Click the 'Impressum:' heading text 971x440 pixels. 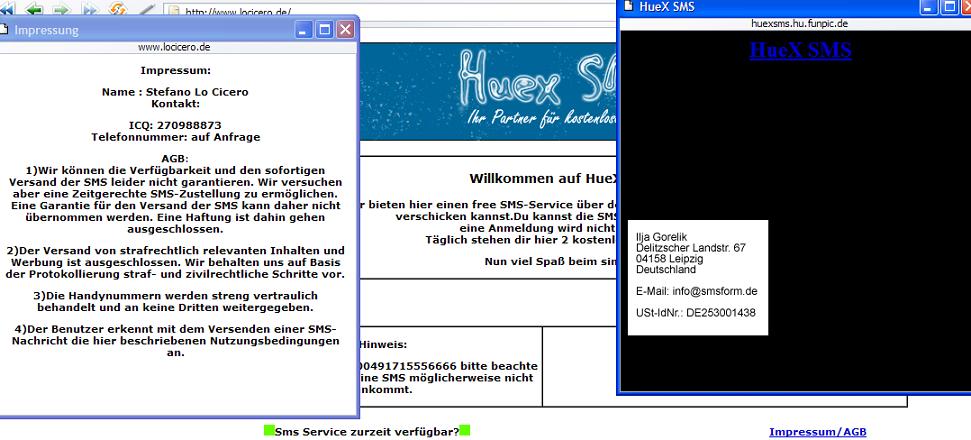175,71
